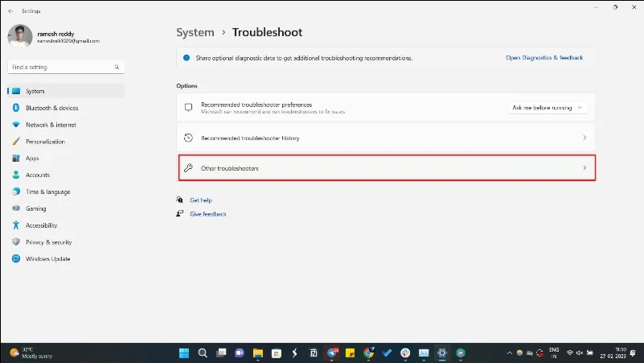The width and height of the screenshot is (644, 363).
Task: Click the Bluetooth & devices icon
Action: pos(16,108)
